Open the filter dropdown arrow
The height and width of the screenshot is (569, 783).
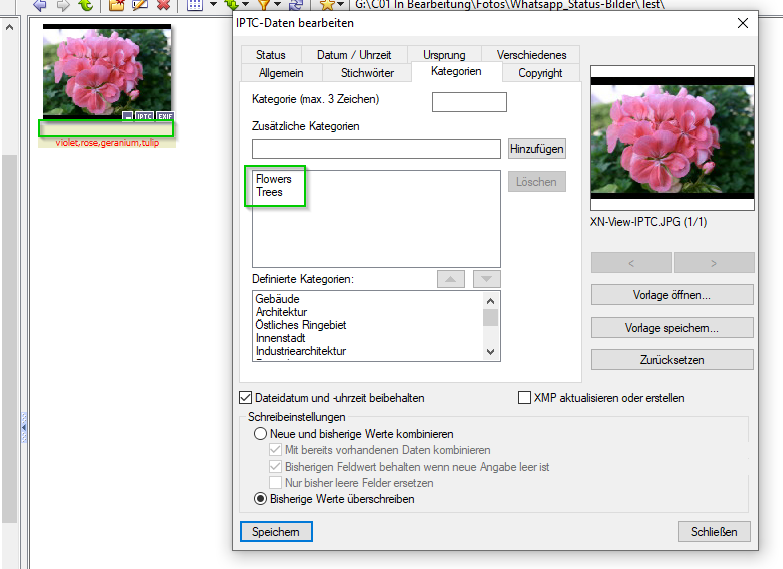tap(278, 4)
